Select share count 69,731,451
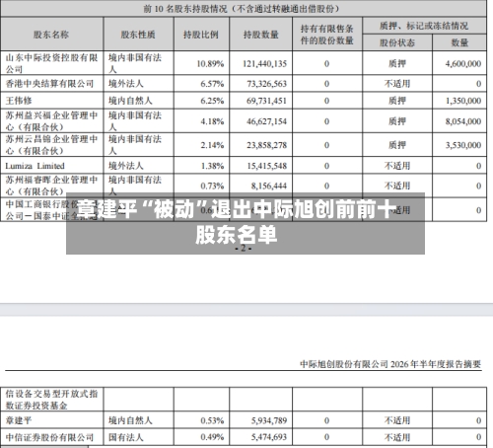The height and width of the screenshot is (448, 493). [x=267, y=101]
